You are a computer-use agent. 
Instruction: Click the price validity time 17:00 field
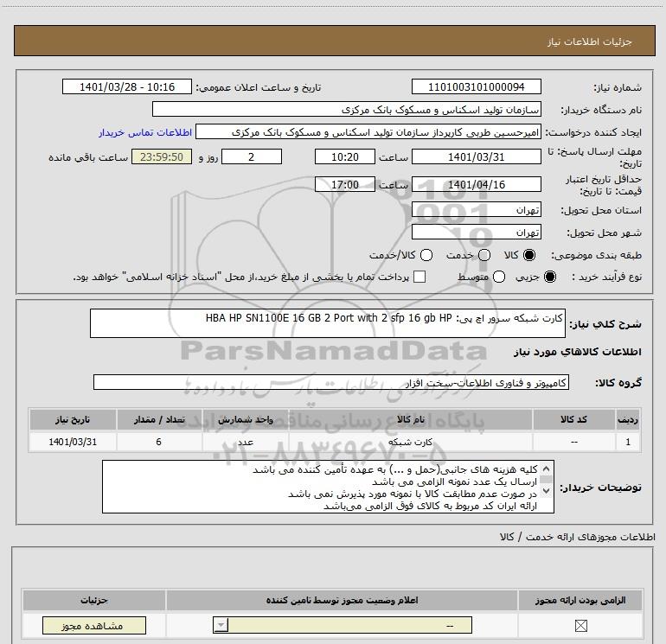coord(345,185)
